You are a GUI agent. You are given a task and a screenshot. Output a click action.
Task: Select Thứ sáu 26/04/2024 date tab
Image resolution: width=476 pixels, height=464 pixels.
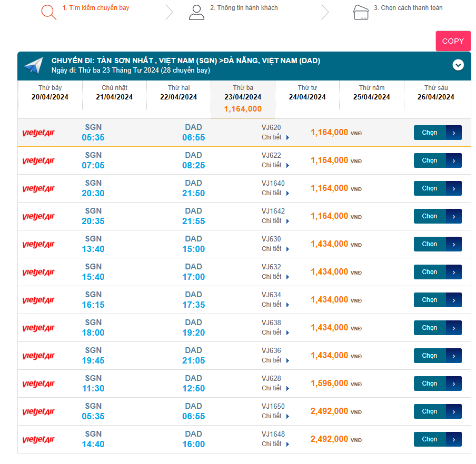[x=436, y=93]
